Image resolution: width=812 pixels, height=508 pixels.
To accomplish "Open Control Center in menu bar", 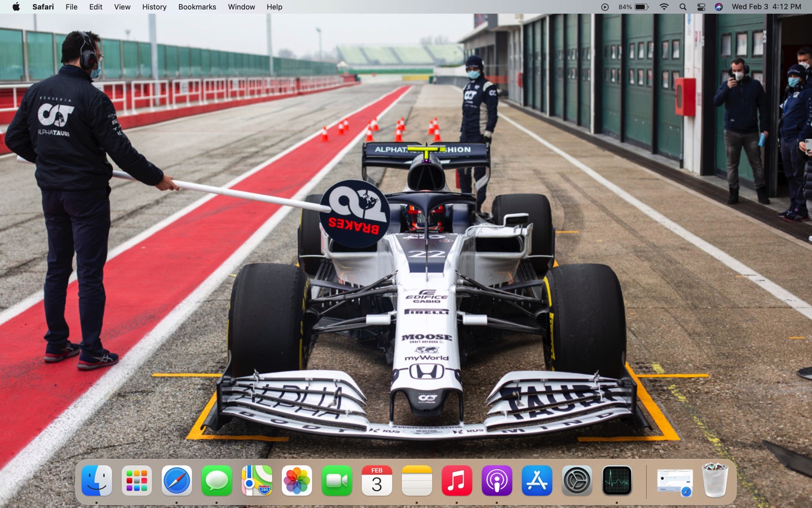I will point(701,7).
